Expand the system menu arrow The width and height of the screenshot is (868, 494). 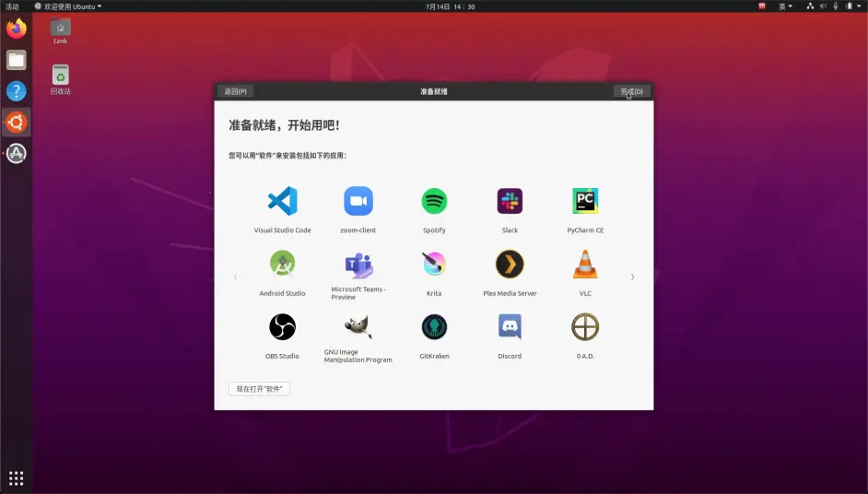859,6
